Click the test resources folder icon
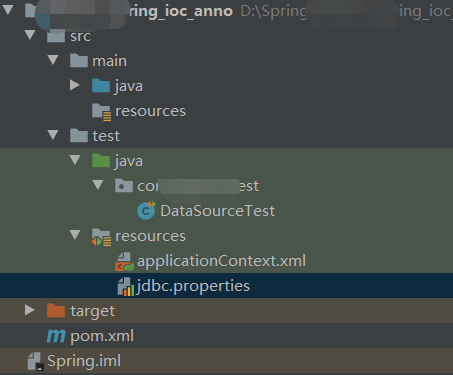This screenshot has height=375, width=453. click(101, 237)
